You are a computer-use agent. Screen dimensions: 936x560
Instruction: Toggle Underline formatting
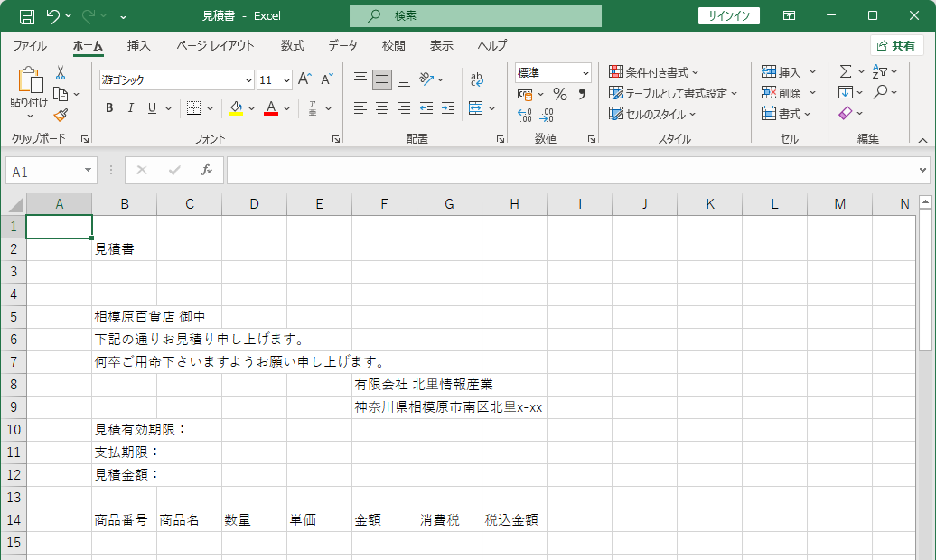pos(152,108)
